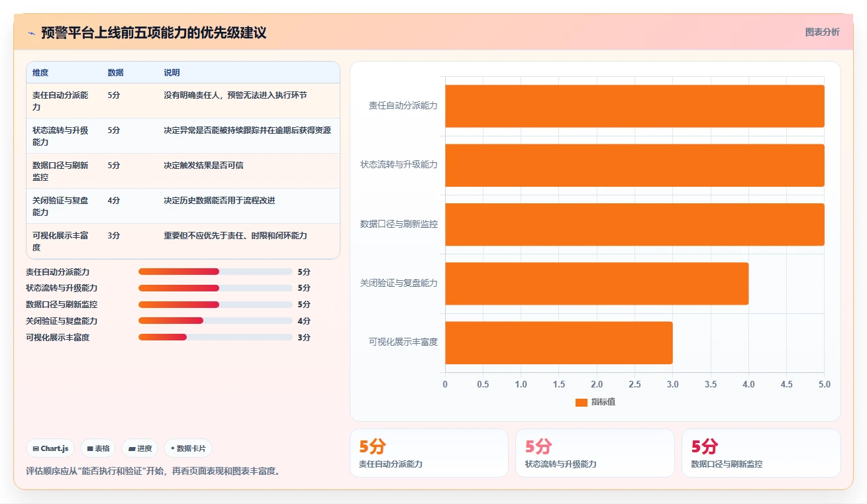Click chart axis label 关闭验证与复盘能力

coord(399,283)
